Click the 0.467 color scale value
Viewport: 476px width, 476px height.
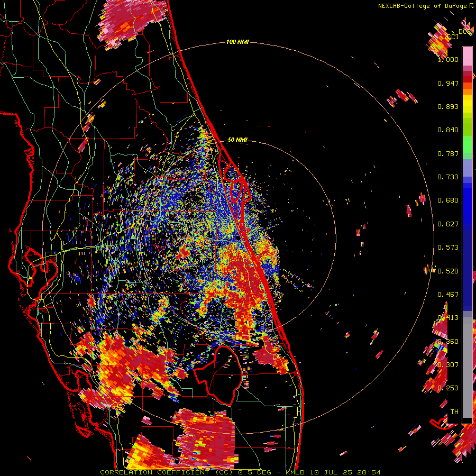[448, 295]
